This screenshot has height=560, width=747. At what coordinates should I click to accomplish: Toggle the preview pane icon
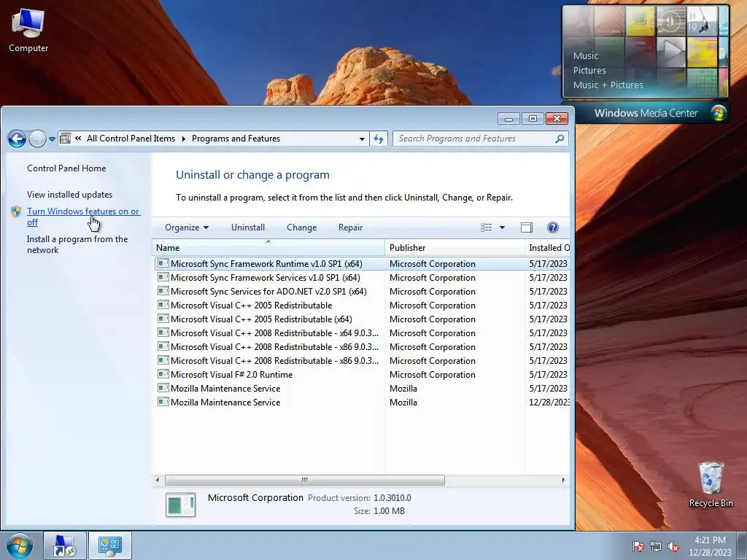tap(527, 227)
